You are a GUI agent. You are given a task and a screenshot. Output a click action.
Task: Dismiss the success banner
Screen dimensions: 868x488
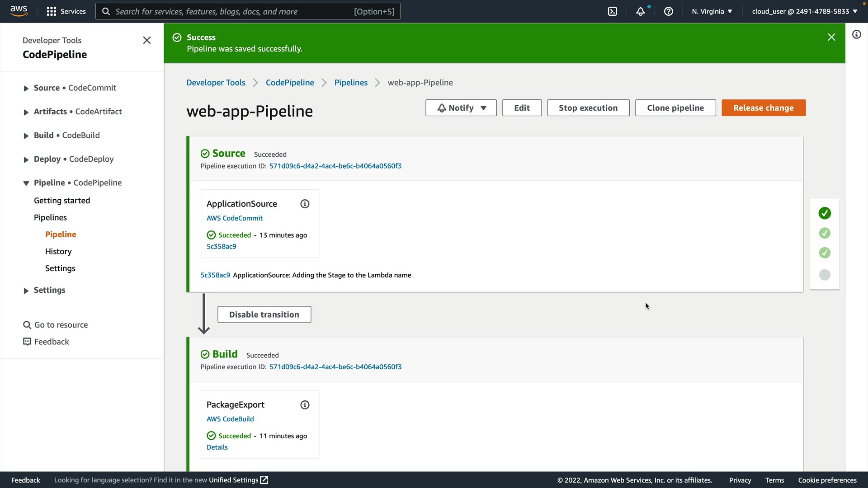tap(831, 38)
